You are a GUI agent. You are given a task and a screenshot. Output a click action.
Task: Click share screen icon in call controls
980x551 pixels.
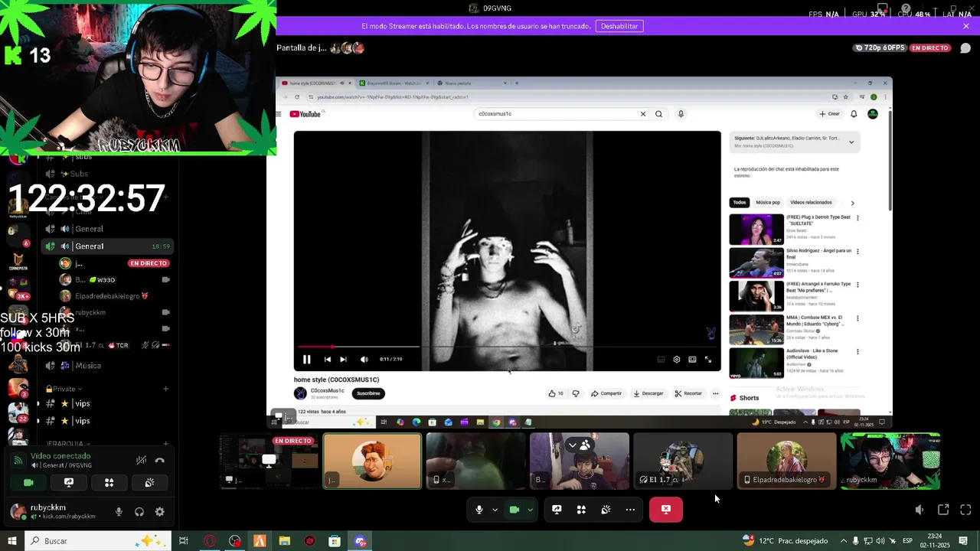click(x=557, y=510)
